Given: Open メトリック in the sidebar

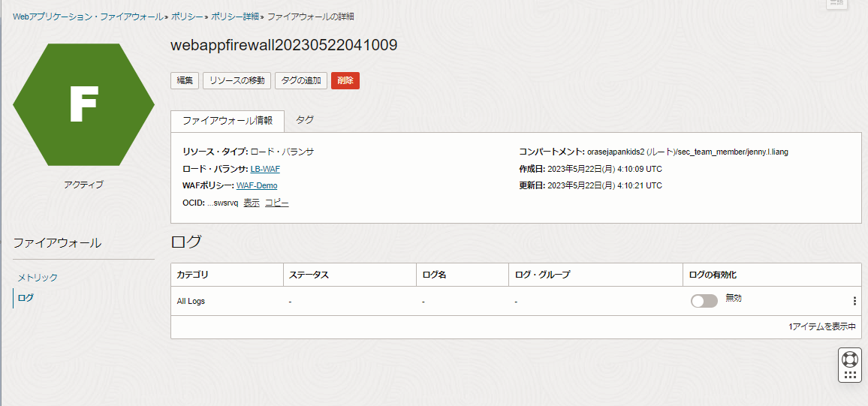Looking at the screenshot, I should pos(38,278).
